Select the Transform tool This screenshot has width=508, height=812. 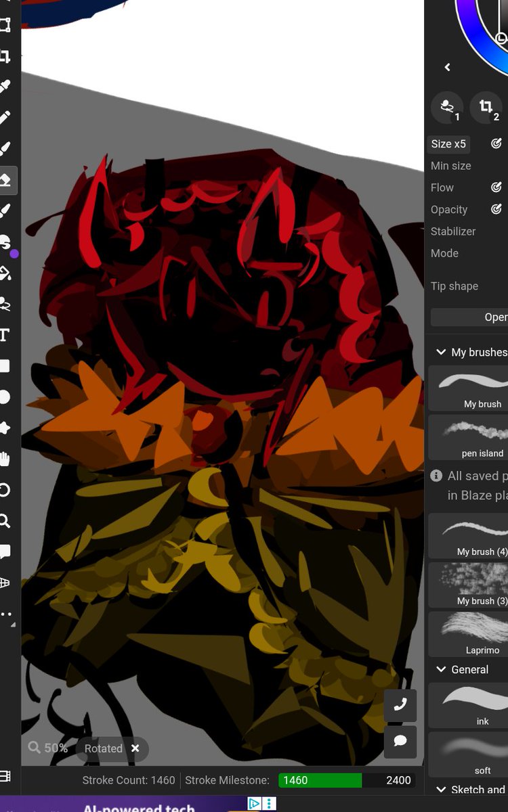pyautogui.click(x=4, y=26)
